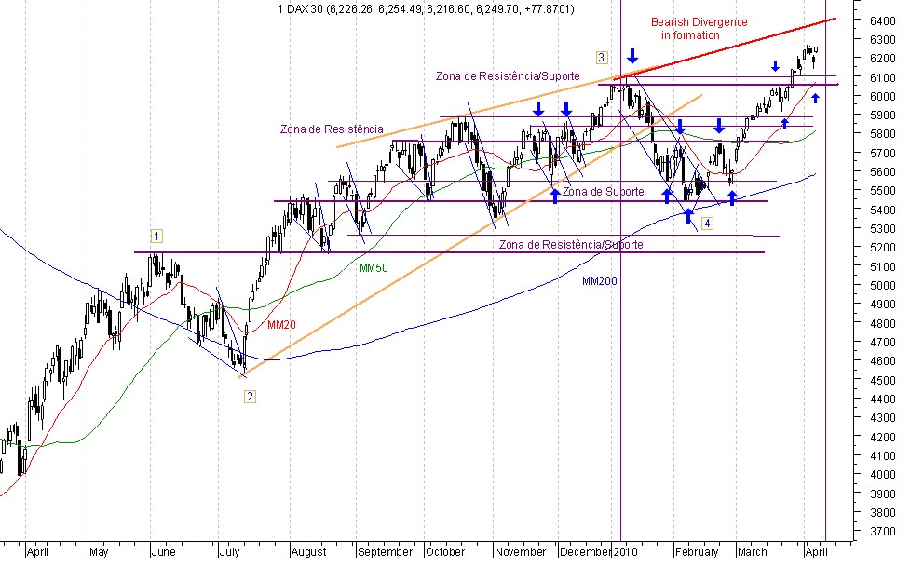The width and height of the screenshot is (924, 569).
Task: Click the "July" label on time axis
Action: [229, 552]
